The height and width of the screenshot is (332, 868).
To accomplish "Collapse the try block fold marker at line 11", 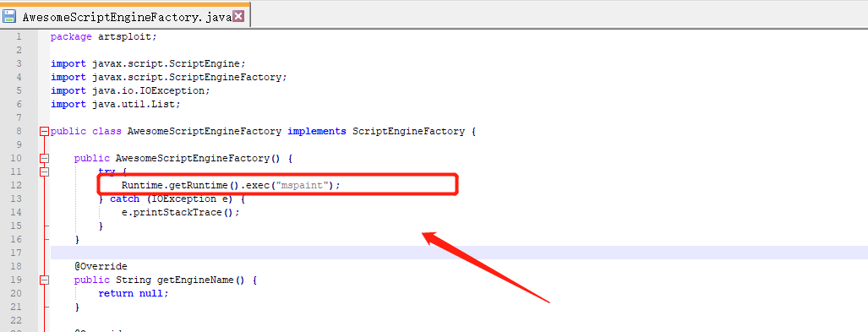I will pos(44,172).
